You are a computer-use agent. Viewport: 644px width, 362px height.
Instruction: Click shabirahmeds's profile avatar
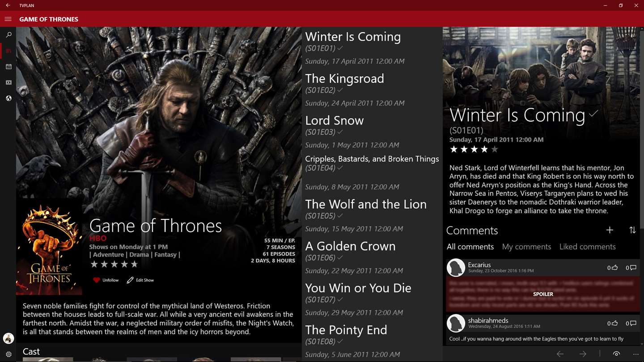click(x=456, y=323)
